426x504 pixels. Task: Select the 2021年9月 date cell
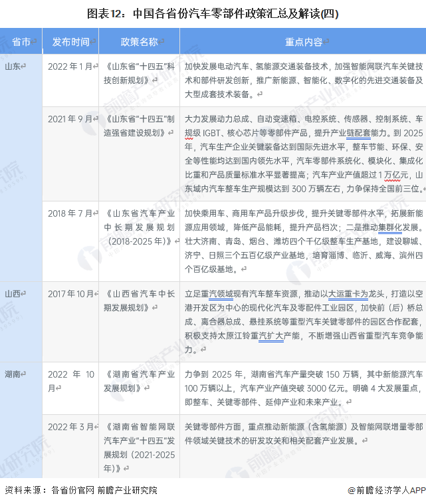coord(71,118)
